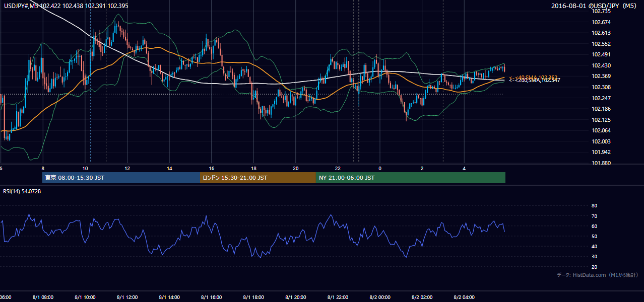Viewport: 644px width, 302px height.
Task: Click the 102.430 price axis label
Action: click(602, 65)
